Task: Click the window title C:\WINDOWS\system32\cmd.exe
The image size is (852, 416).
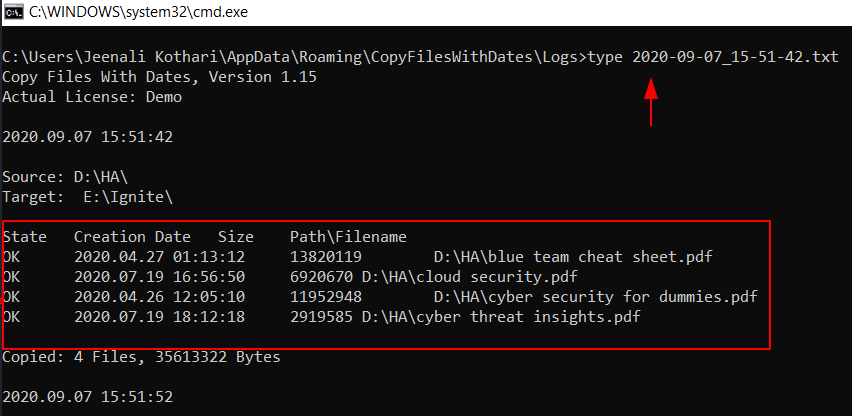Action: pos(139,12)
